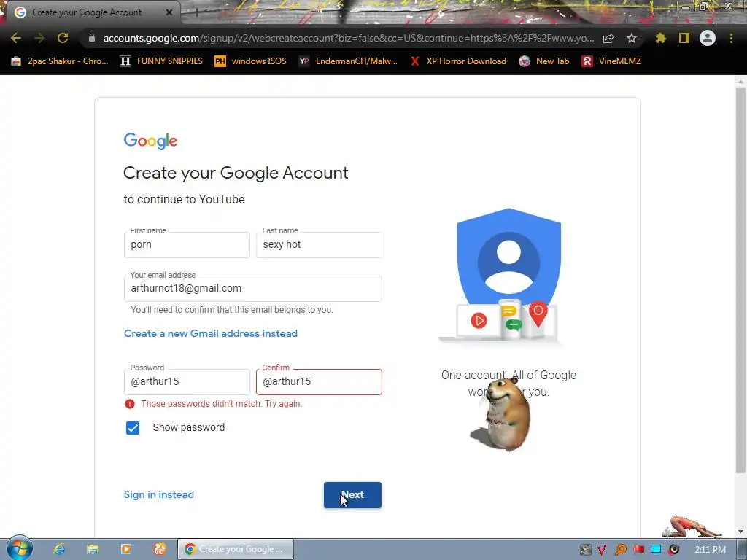This screenshot has width=747, height=560.
Task: Click the share page icon in address bar
Action: click(608, 38)
